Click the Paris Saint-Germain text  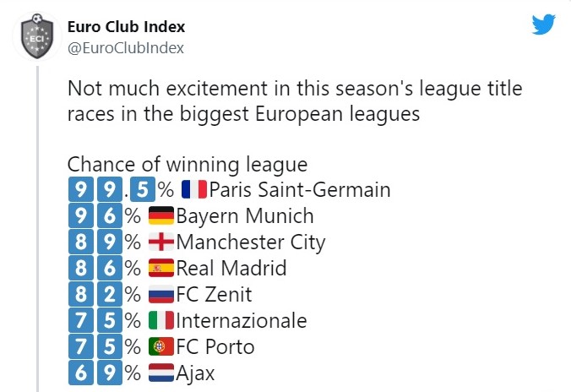click(300, 190)
